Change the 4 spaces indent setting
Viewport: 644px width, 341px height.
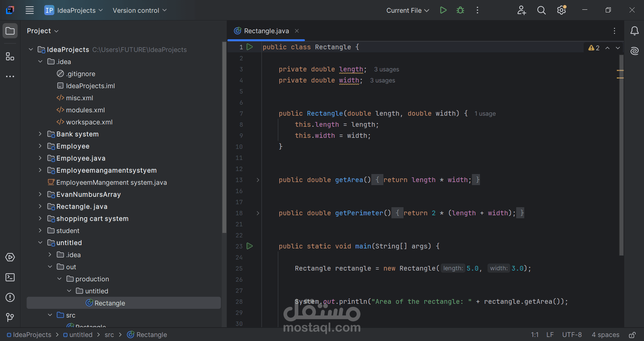(x=605, y=335)
